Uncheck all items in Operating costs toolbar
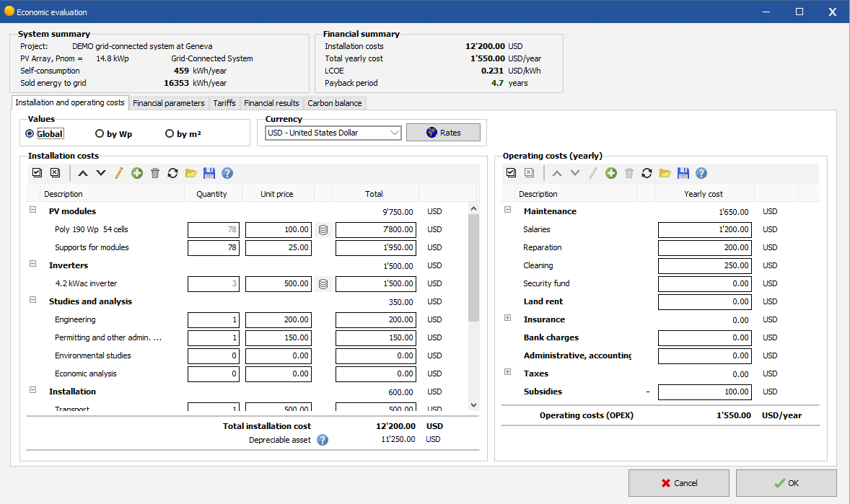Viewport: 850px width, 504px height. point(530,173)
